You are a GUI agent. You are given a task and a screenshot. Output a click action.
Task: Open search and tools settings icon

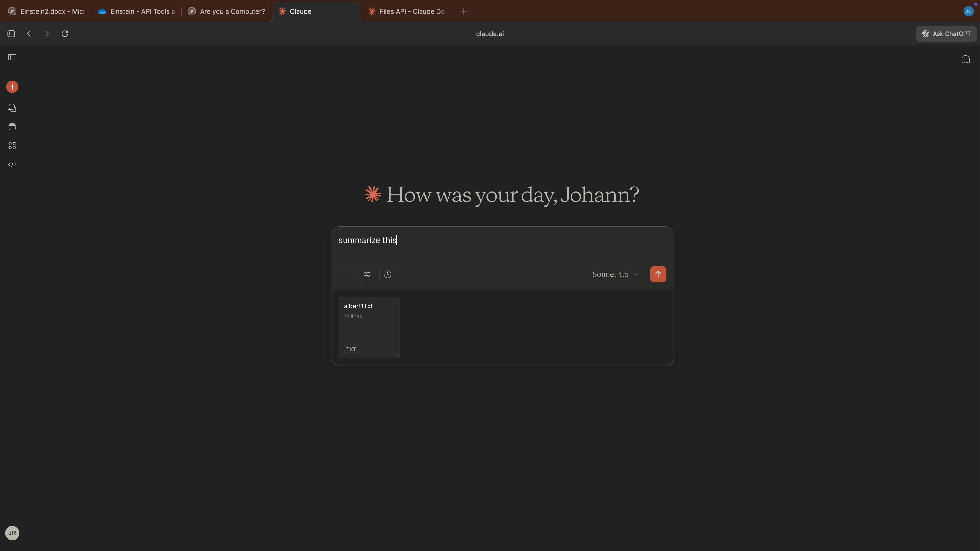point(367,274)
